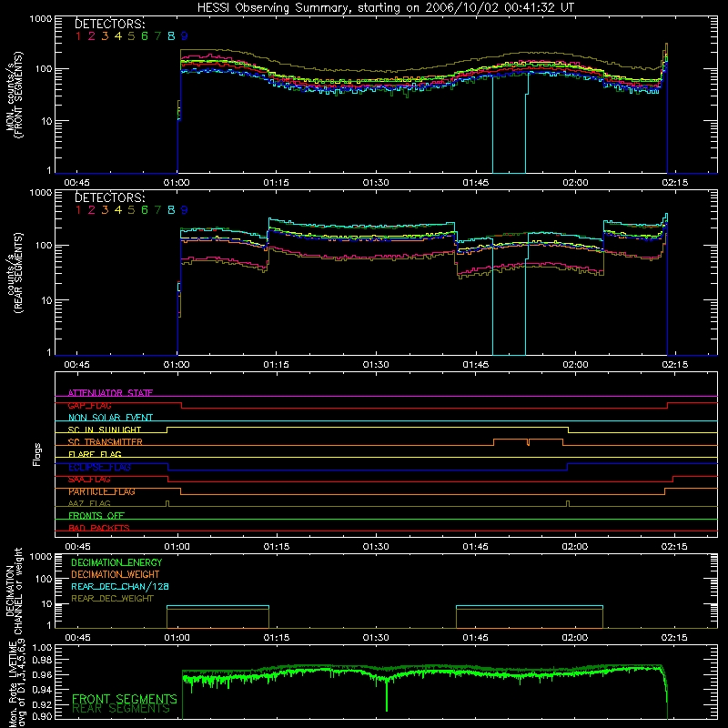Screen dimensions: 728x728
Task: Click the flag pulse near 01:59 in the dark yellow row between PARTICLE_FLAG and FRONTS_OFF
Action: (568, 504)
